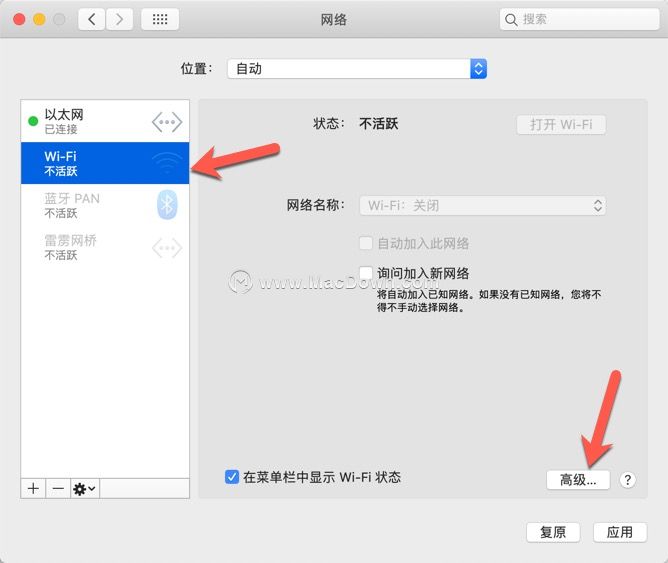Image resolution: width=668 pixels, height=563 pixels.
Task: Click the 不活跃 status text
Action: [x=379, y=124]
